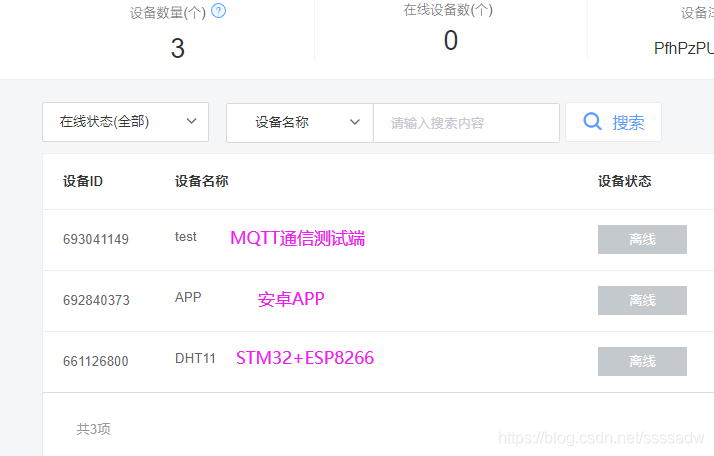The width and height of the screenshot is (714, 456).
Task: Click the help icon beside 设备数量(个)
Action: tap(219, 10)
